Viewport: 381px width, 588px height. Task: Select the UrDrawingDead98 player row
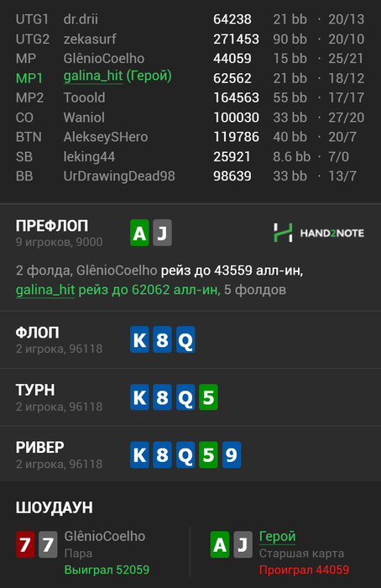click(190, 176)
